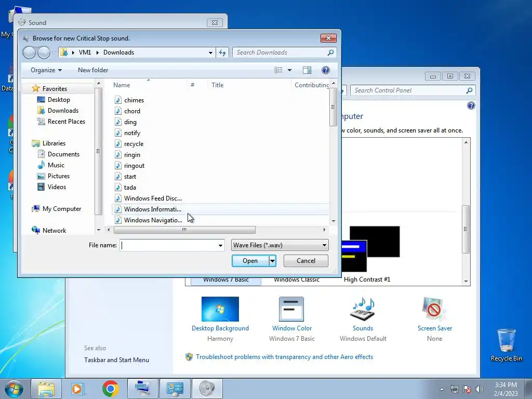Open Sounds in Personalization window
This screenshot has width=532, height=399.
pyautogui.click(x=363, y=319)
